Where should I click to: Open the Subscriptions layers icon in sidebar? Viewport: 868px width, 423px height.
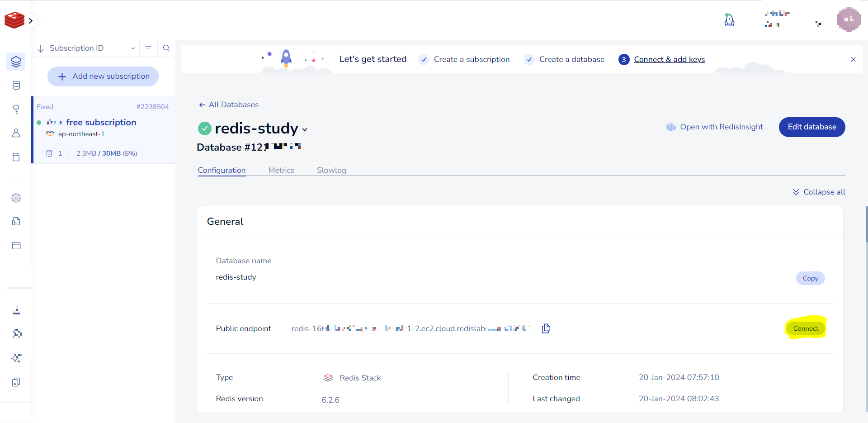point(16,62)
